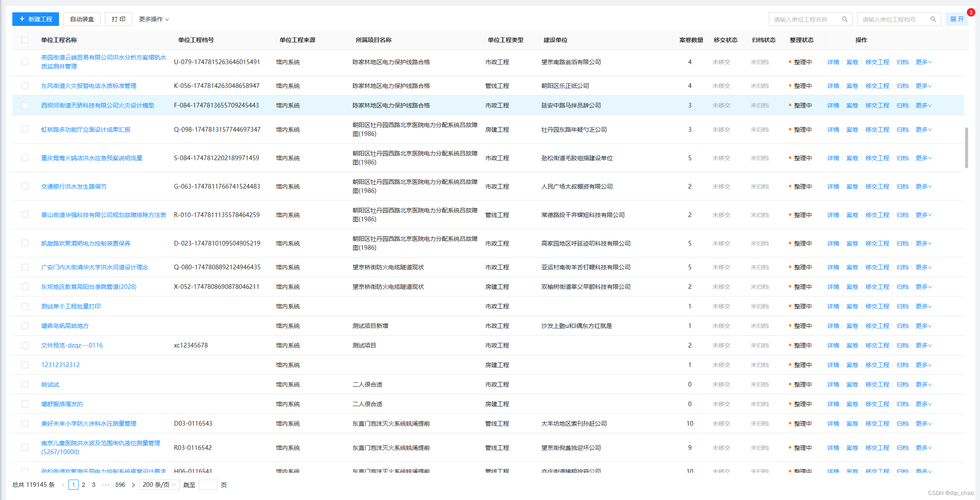Open the 更多操作 dropdown
This screenshot has height=500, width=980.
[153, 19]
